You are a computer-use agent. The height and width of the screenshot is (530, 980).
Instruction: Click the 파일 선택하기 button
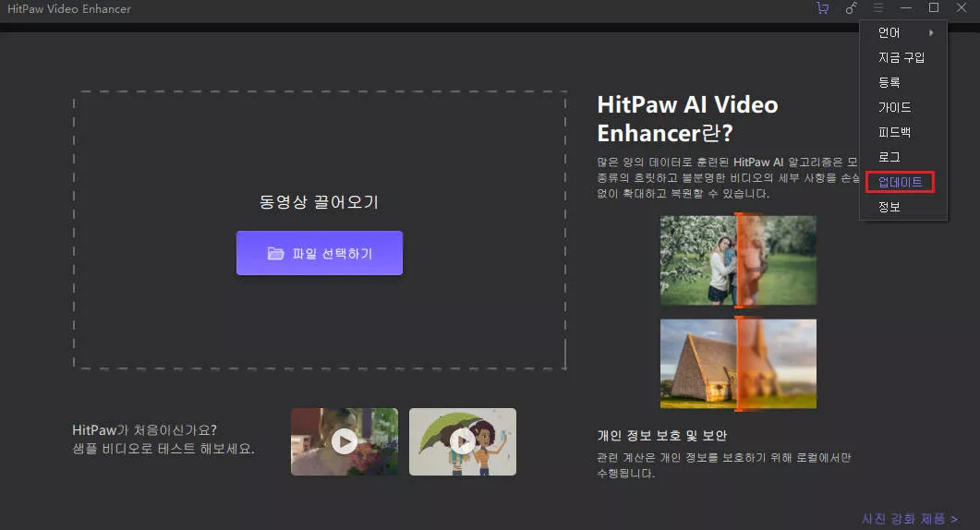(320, 253)
